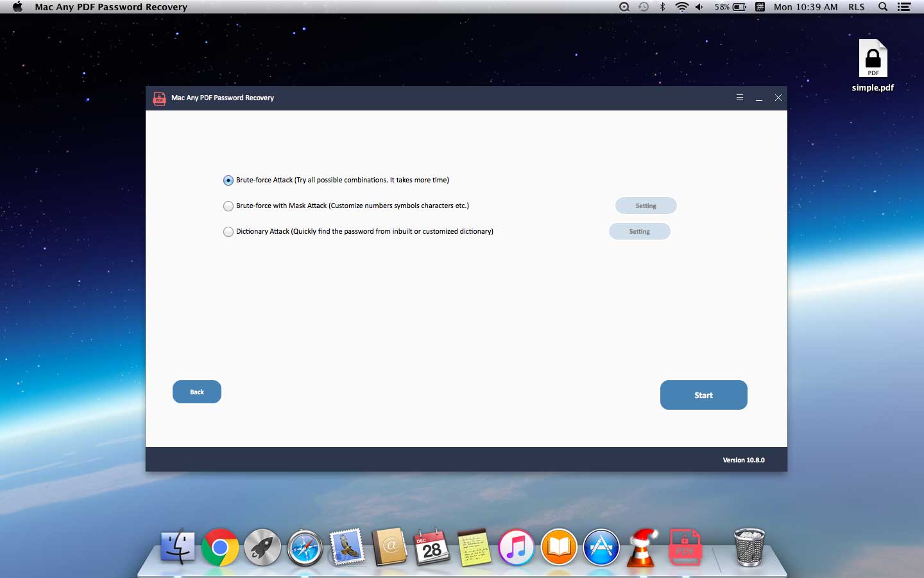Open Setting for Dictionary Attack
924x578 pixels.
[x=639, y=231]
